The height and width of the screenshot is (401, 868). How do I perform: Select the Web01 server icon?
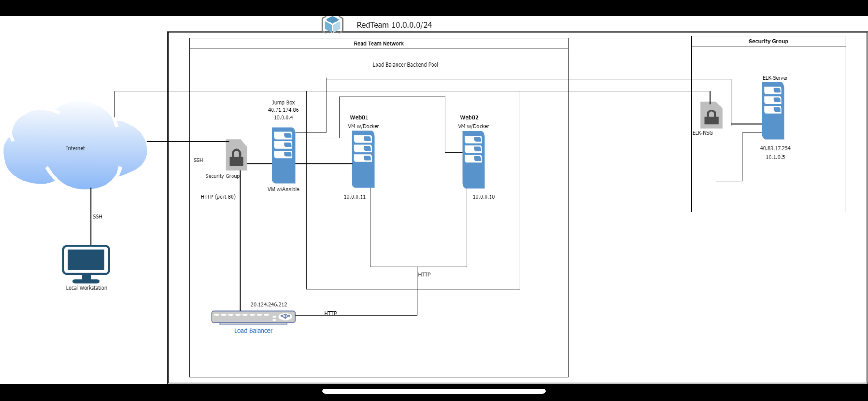(363, 159)
